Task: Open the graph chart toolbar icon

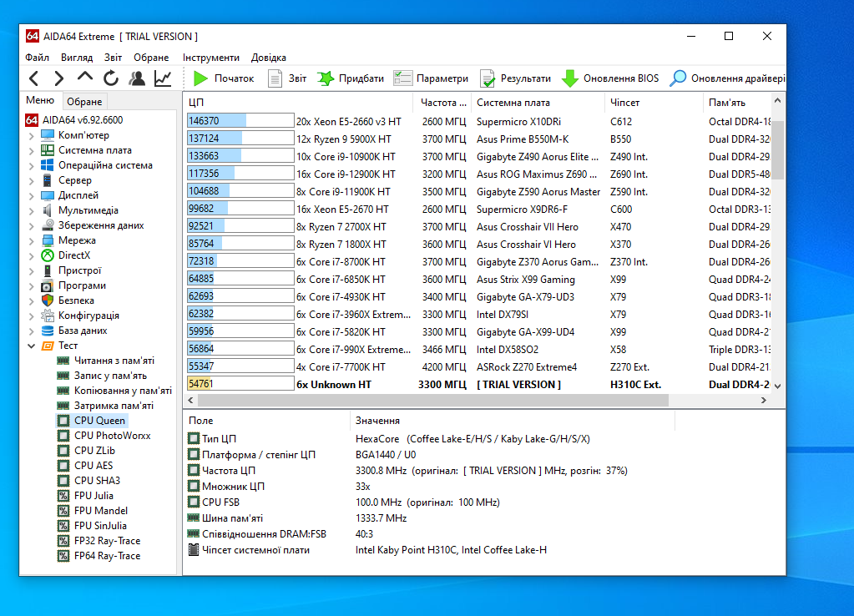Action: click(163, 78)
